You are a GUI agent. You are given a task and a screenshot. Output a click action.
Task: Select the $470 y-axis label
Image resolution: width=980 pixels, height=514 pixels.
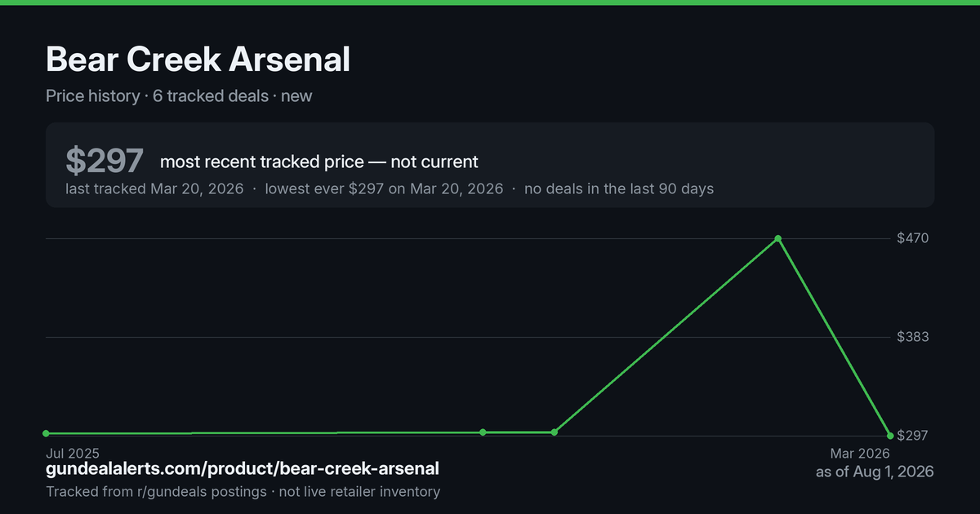[x=913, y=238]
